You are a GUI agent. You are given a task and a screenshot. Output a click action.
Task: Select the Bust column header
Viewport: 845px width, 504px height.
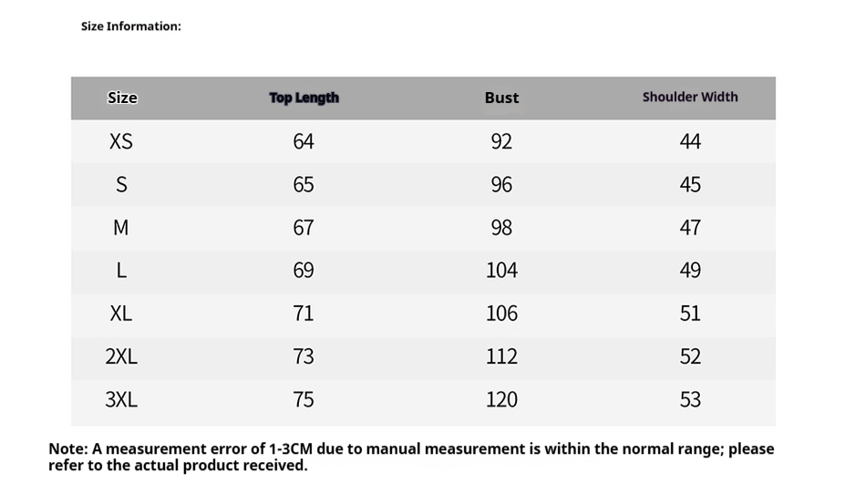point(501,98)
